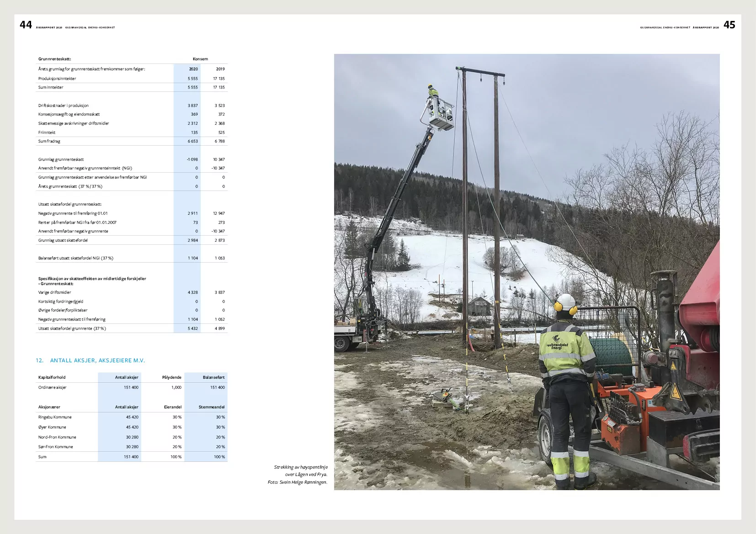Screen dimensions: 756x534
Task: Click section heading 12. Antall aksjer, aksjeeiere
Action: [x=91, y=360]
